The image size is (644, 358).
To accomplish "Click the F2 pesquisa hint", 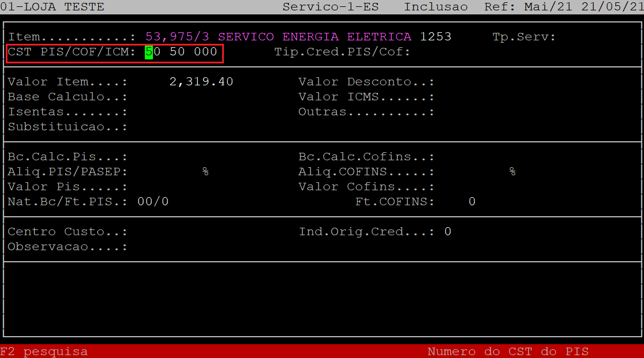I will coord(44,351).
